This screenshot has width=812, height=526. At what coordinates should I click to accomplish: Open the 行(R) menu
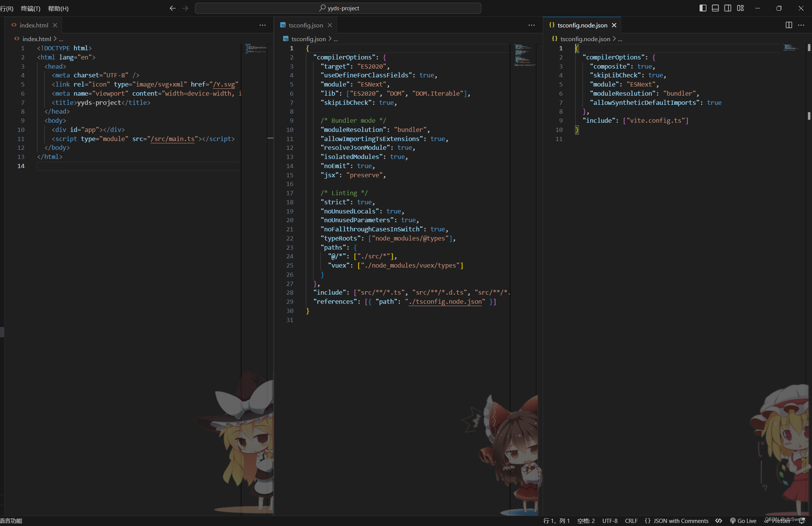coord(6,8)
